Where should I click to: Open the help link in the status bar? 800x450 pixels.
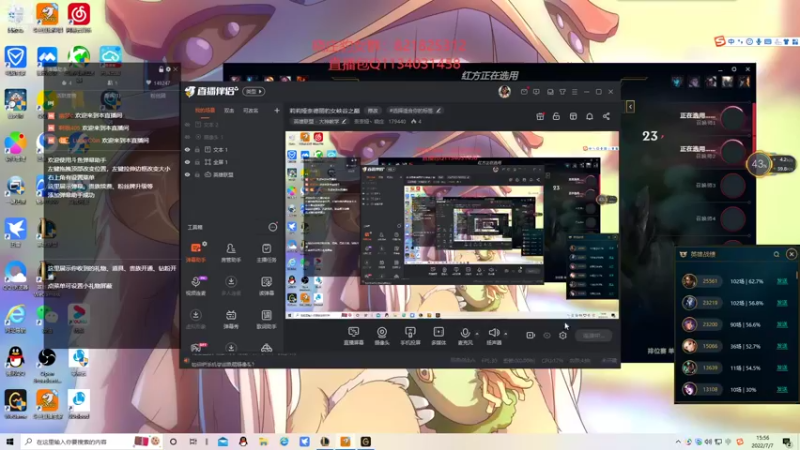(222, 364)
